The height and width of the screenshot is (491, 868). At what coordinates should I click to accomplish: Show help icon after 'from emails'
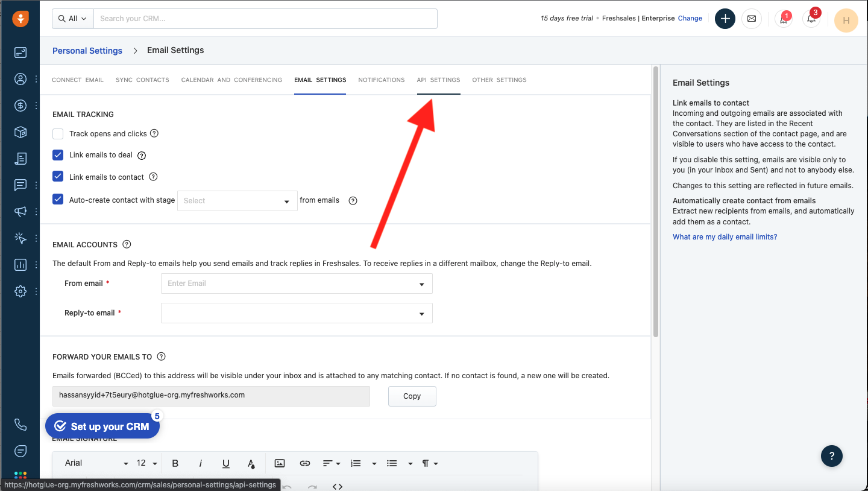353,201
